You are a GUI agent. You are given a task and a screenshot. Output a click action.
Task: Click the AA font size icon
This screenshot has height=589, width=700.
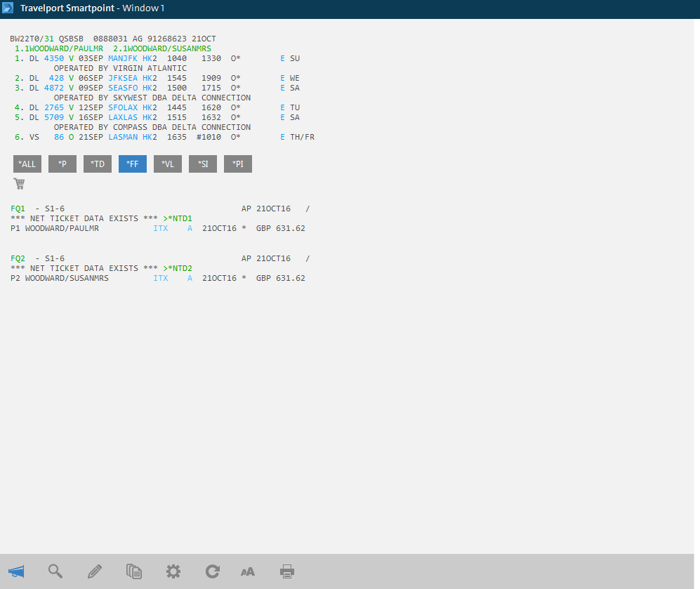pyautogui.click(x=248, y=572)
